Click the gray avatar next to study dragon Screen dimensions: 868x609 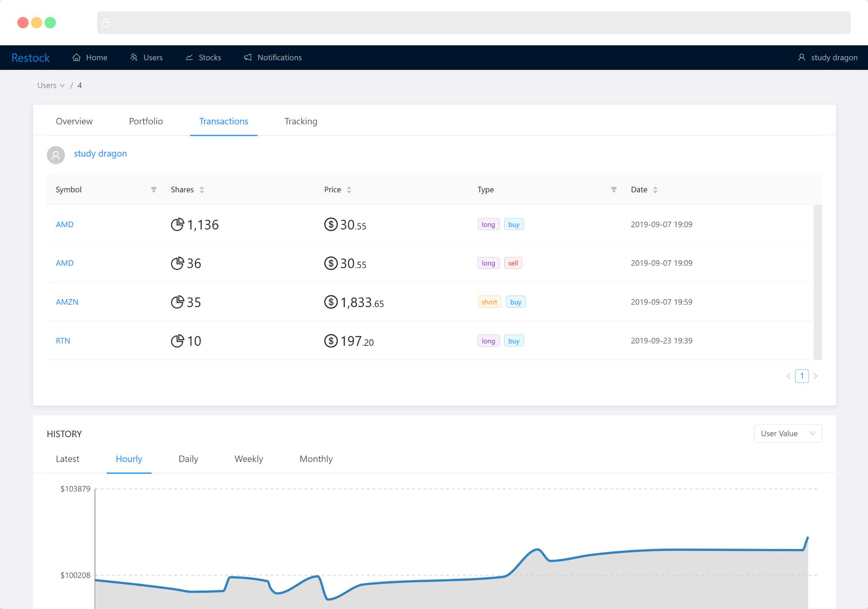pyautogui.click(x=56, y=155)
